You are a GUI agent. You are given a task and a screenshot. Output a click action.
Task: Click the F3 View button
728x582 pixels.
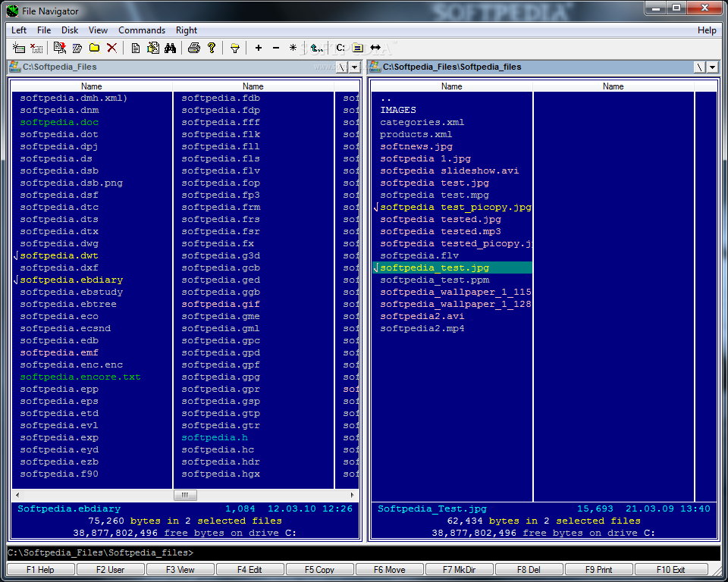(x=180, y=569)
